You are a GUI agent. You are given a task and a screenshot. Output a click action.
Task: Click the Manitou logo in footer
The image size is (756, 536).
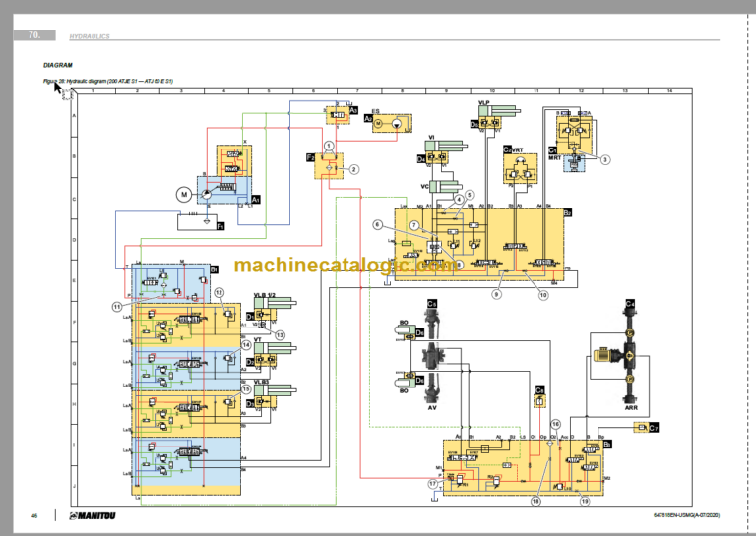tap(93, 516)
